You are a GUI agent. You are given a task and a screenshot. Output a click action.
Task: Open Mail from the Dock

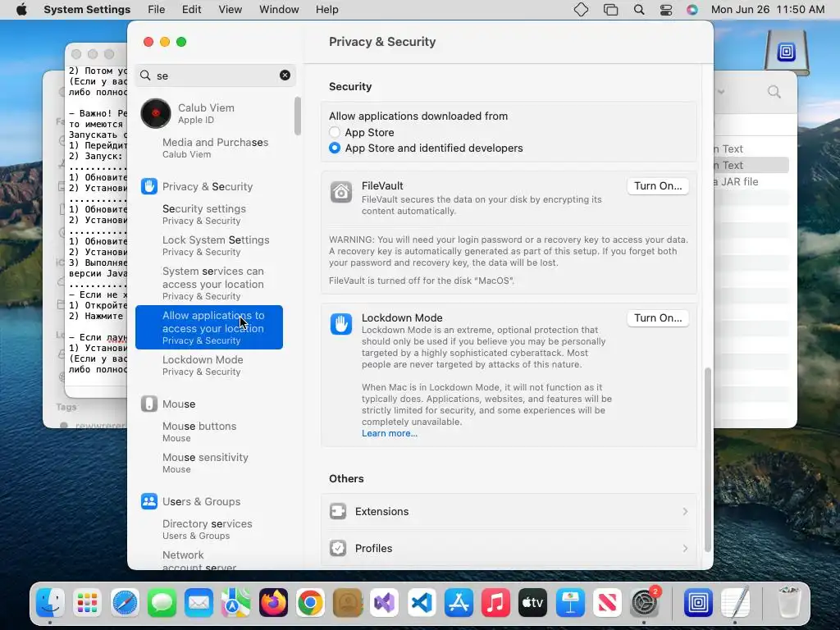[x=199, y=603]
